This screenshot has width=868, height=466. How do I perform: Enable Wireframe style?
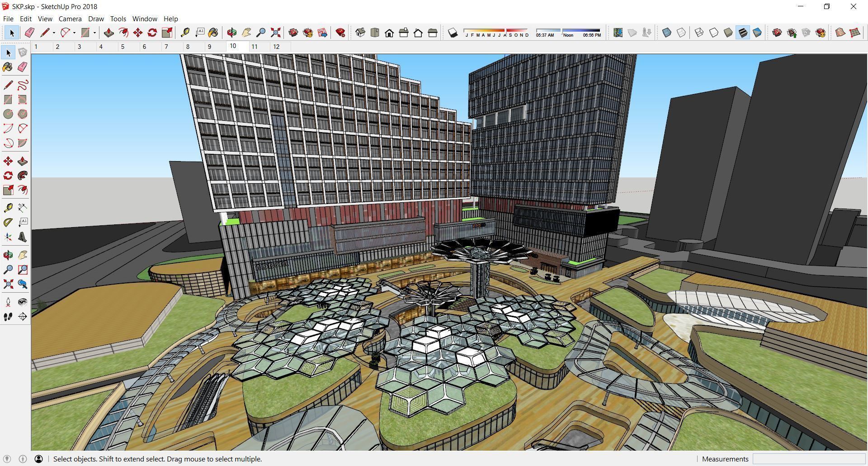[699, 33]
